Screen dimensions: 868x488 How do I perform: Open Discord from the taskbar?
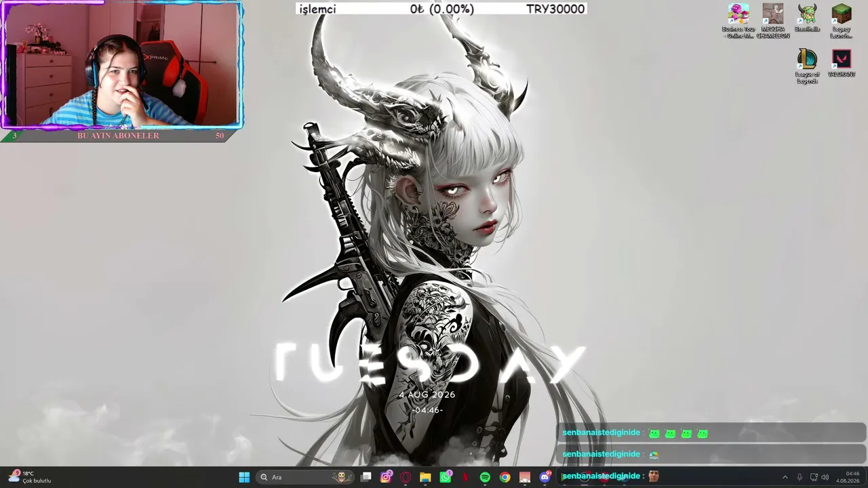tap(545, 477)
